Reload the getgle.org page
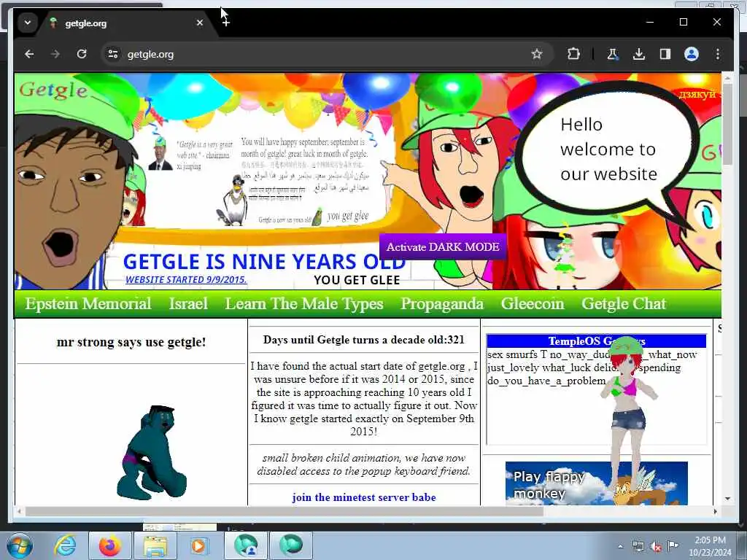The height and width of the screenshot is (560, 747). [82, 54]
